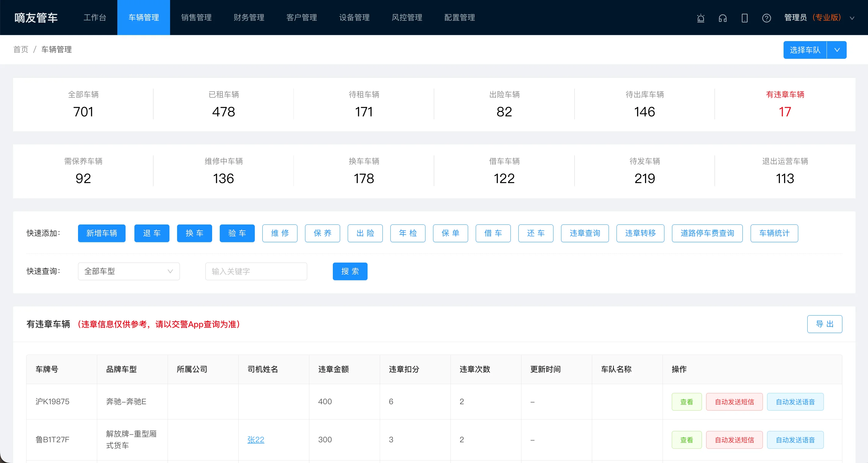Open 道路停车费查询
Screen dimensions: 868x463
coord(707,233)
